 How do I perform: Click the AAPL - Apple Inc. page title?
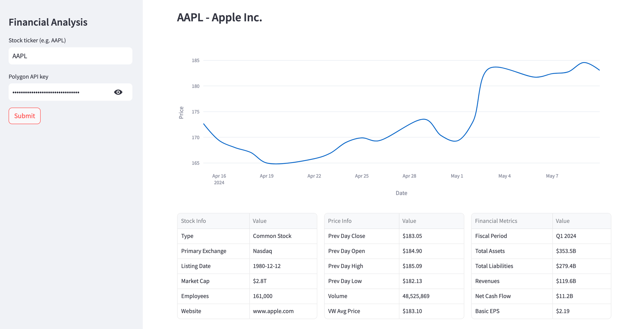(219, 18)
